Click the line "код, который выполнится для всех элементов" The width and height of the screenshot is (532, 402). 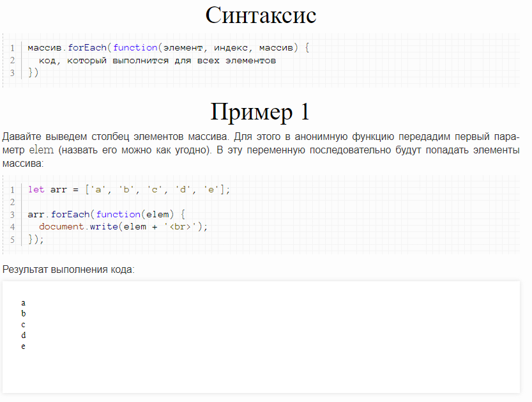pos(157,61)
